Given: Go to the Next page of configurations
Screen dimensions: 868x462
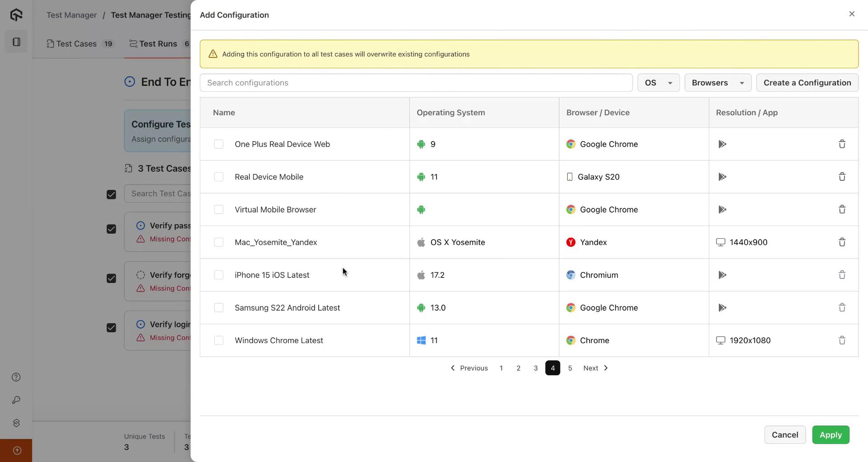Looking at the screenshot, I should [595, 368].
